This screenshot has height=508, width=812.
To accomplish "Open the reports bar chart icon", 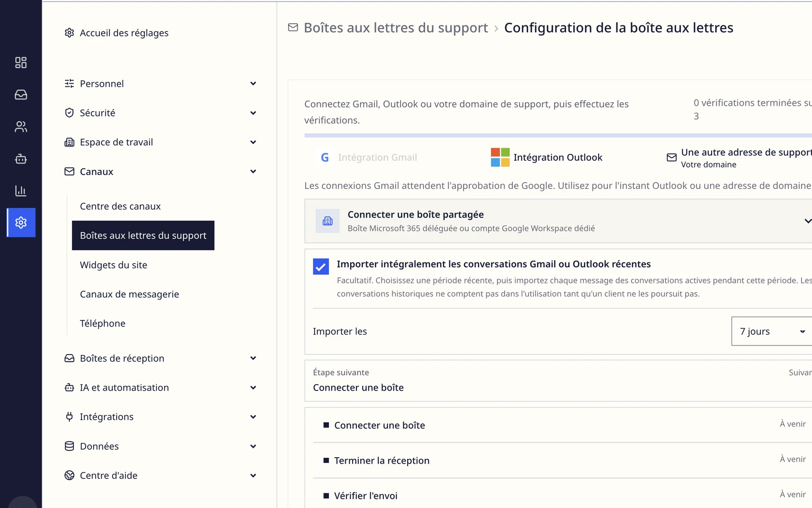I will coord(21,190).
